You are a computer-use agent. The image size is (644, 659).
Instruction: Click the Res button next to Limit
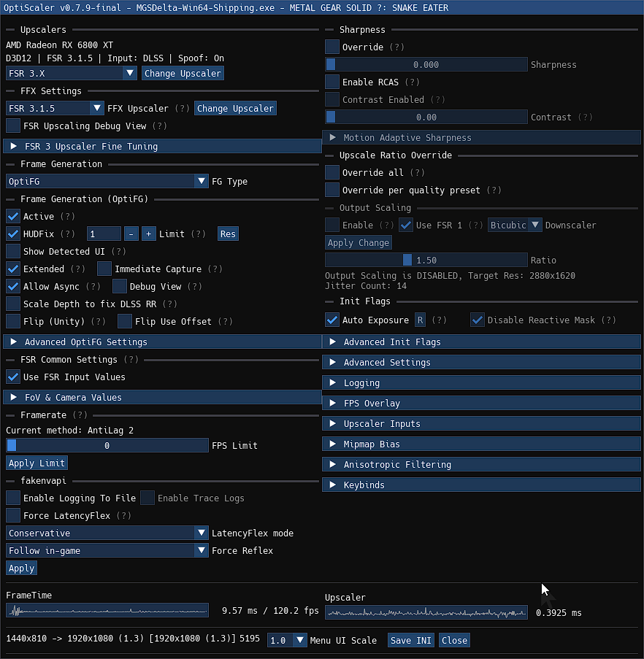[228, 234]
